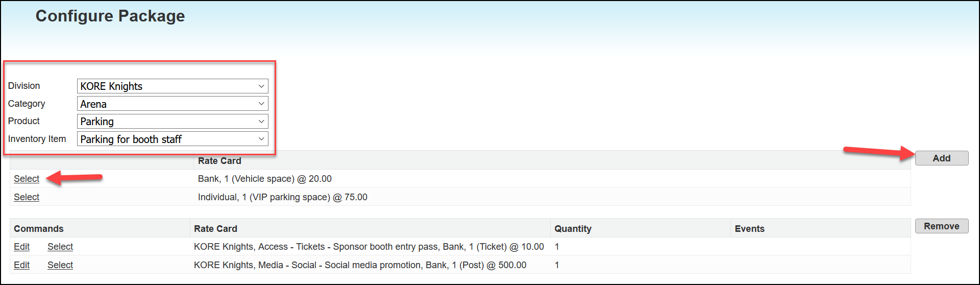
Task: Click quantity value in Social media row
Action: point(557,265)
